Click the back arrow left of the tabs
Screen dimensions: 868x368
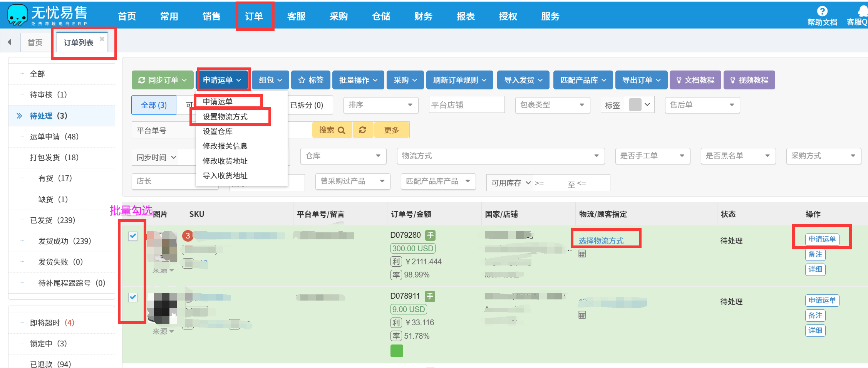click(9, 42)
